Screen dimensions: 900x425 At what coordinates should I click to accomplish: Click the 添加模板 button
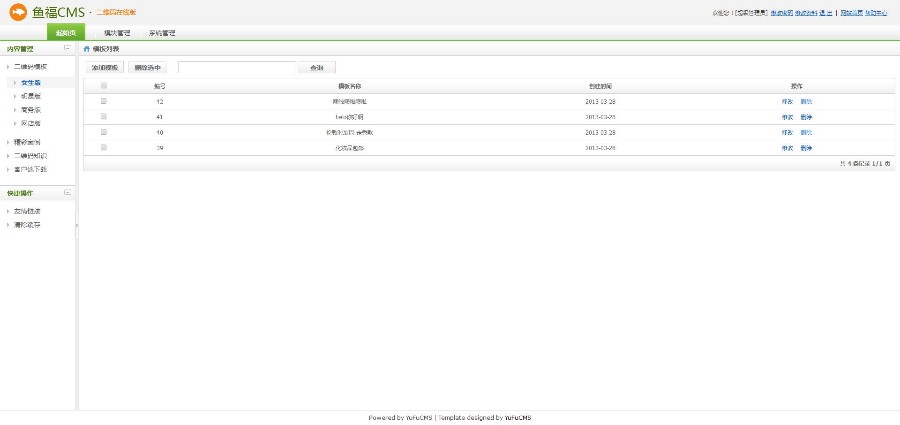pyautogui.click(x=104, y=68)
